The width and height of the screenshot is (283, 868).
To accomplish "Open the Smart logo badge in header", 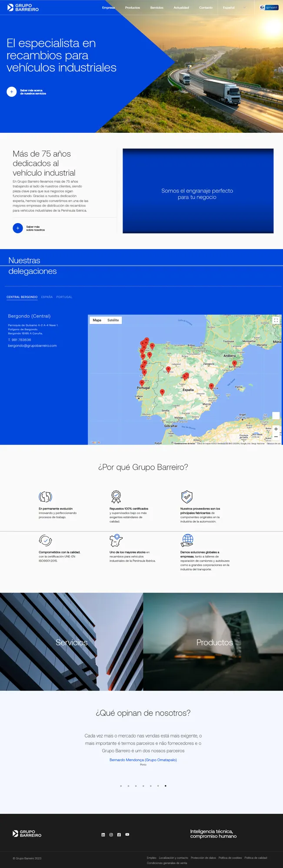I will [x=269, y=7].
